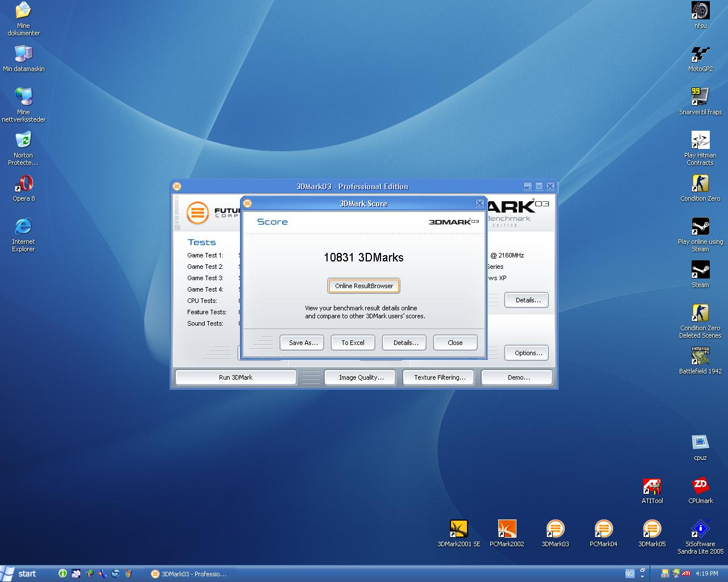
Task: Open Options in 3DMark03 main window
Action: tap(527, 353)
